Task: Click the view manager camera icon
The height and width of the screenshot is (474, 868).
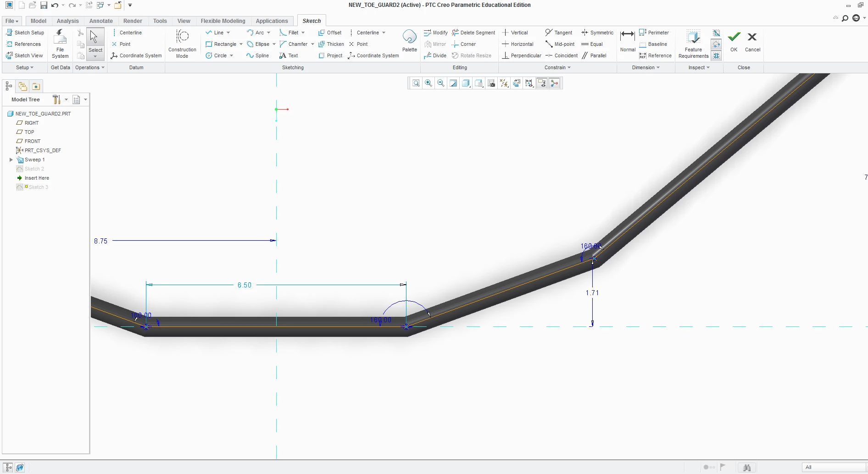Action: coord(491,83)
